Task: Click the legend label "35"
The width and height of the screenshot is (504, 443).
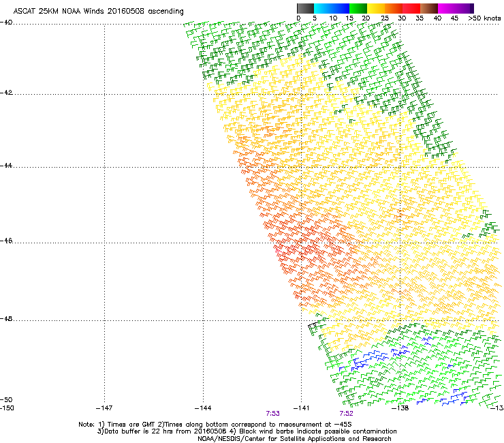Action: [x=420, y=18]
